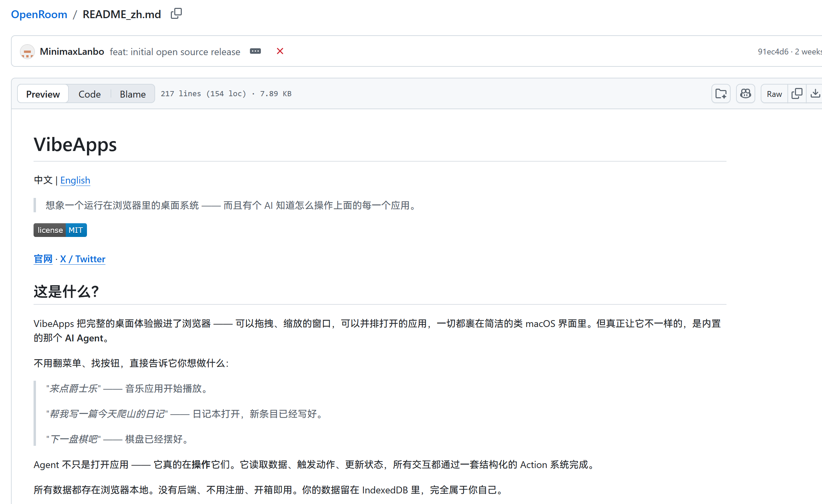Click the license MIT badge
Viewport: 822px width, 504px height.
[60, 230]
